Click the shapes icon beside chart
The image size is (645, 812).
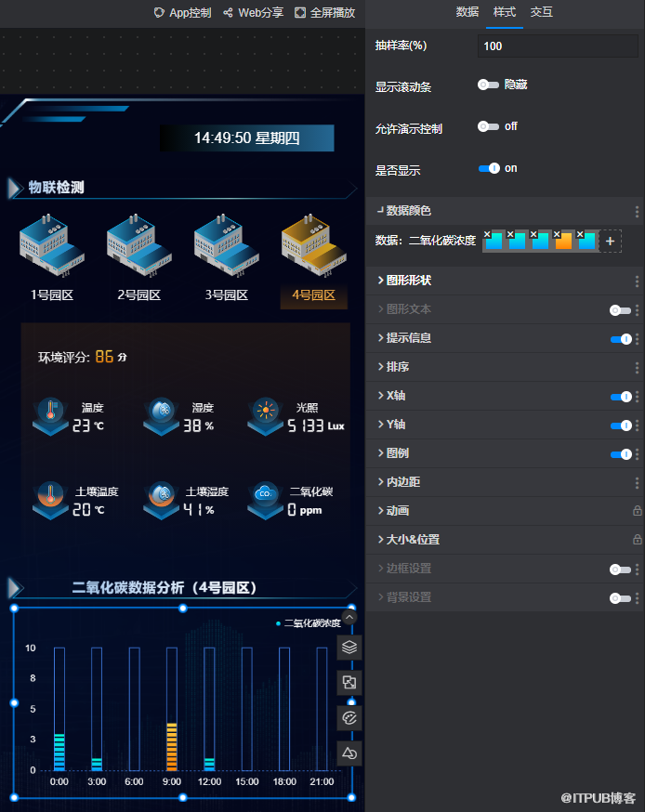click(x=349, y=753)
